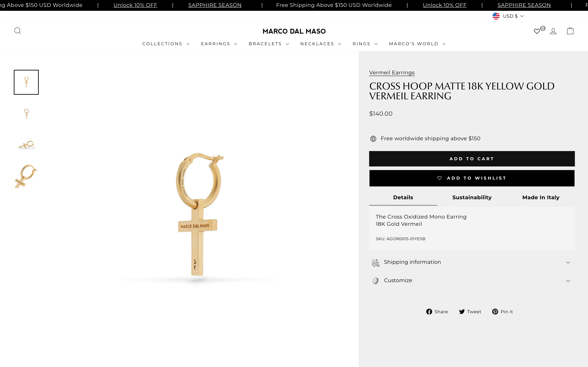Click the Add to Cart button
Viewport: 588px width, 367px height.
click(x=472, y=158)
